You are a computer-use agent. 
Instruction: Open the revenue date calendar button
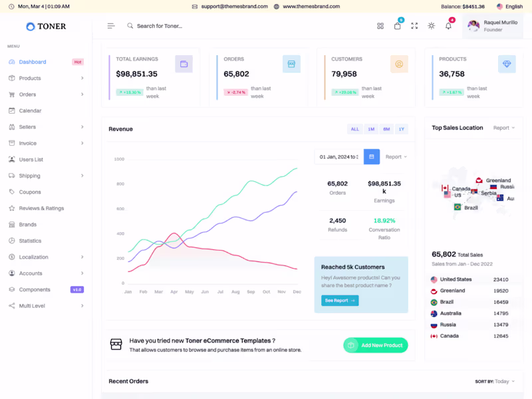tap(372, 157)
